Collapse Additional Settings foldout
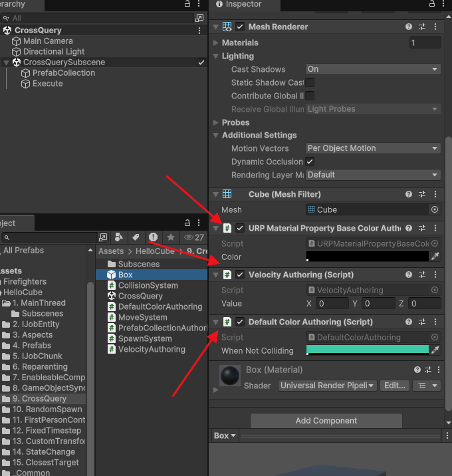This screenshot has height=476, width=452. (216, 136)
